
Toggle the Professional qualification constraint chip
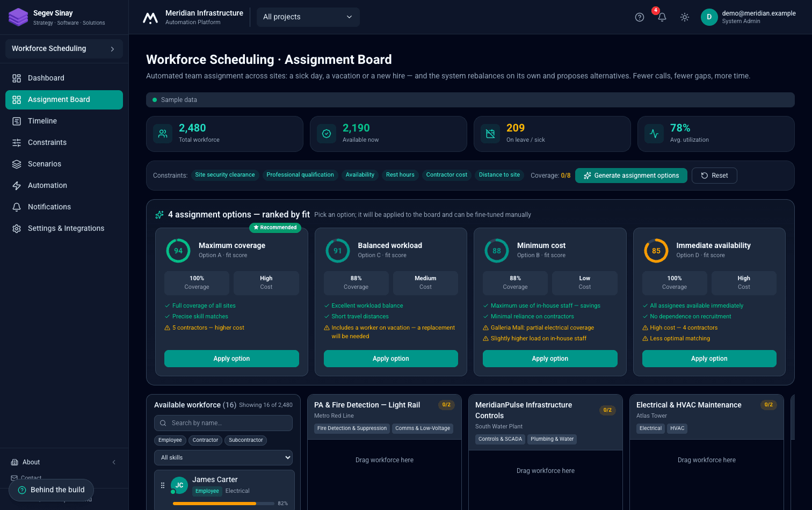click(300, 175)
